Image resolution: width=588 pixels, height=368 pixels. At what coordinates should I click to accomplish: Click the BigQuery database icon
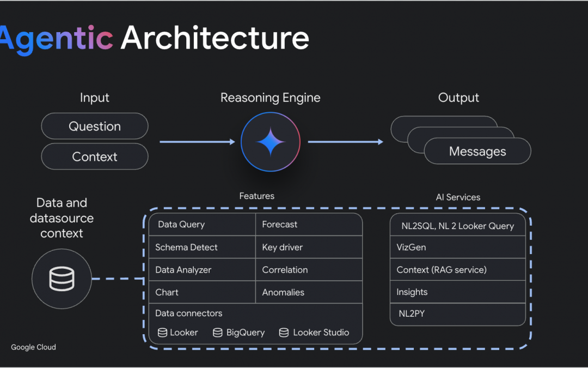click(x=217, y=333)
